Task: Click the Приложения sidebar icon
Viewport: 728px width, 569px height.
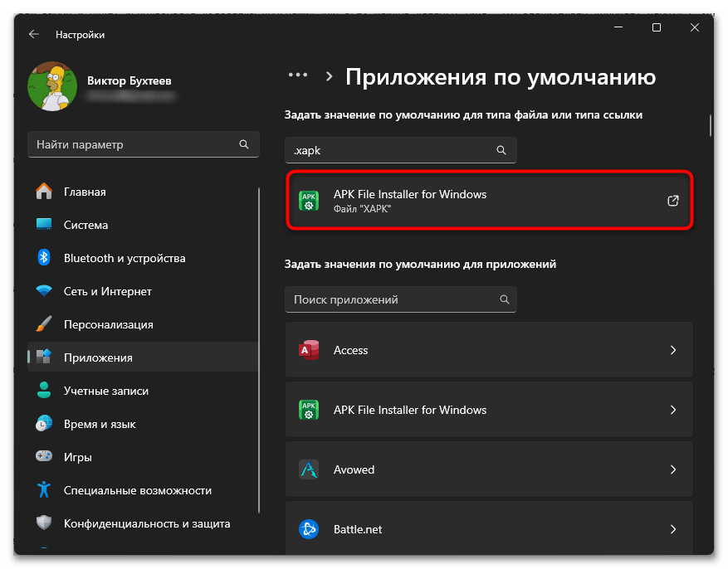Action: (x=44, y=357)
